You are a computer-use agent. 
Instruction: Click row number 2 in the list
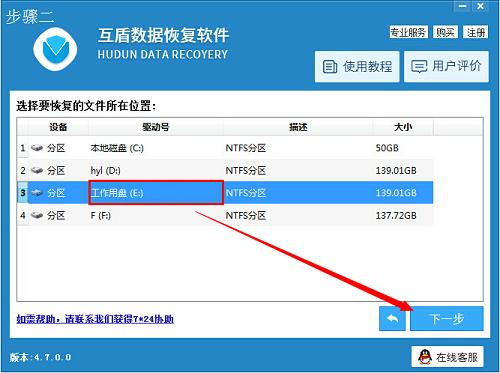(23, 171)
